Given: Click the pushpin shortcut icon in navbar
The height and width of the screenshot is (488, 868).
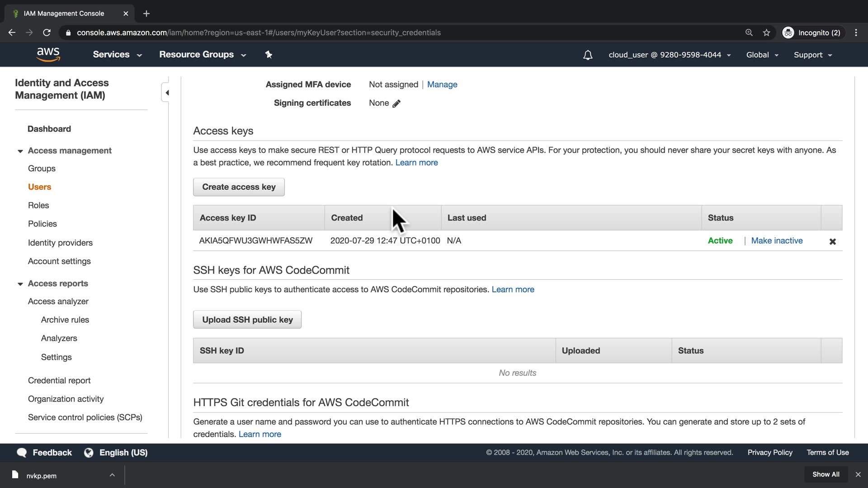Looking at the screenshot, I should 269,55.
